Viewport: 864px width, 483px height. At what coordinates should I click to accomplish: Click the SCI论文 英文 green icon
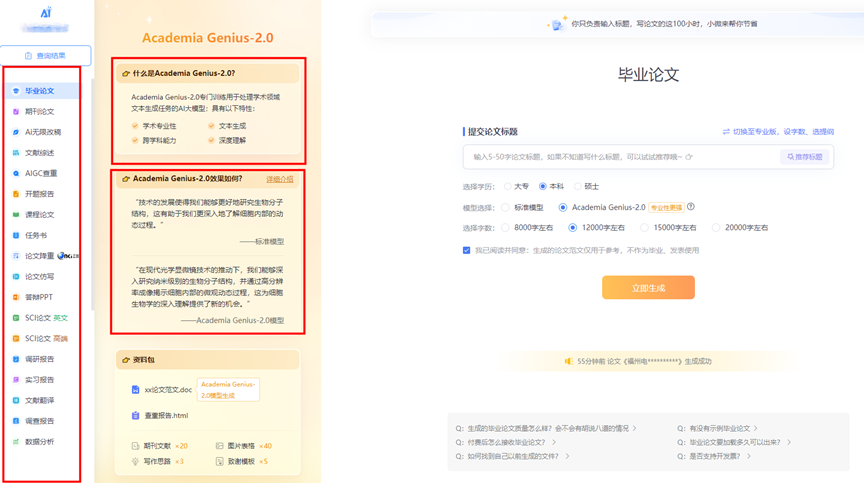coord(16,318)
